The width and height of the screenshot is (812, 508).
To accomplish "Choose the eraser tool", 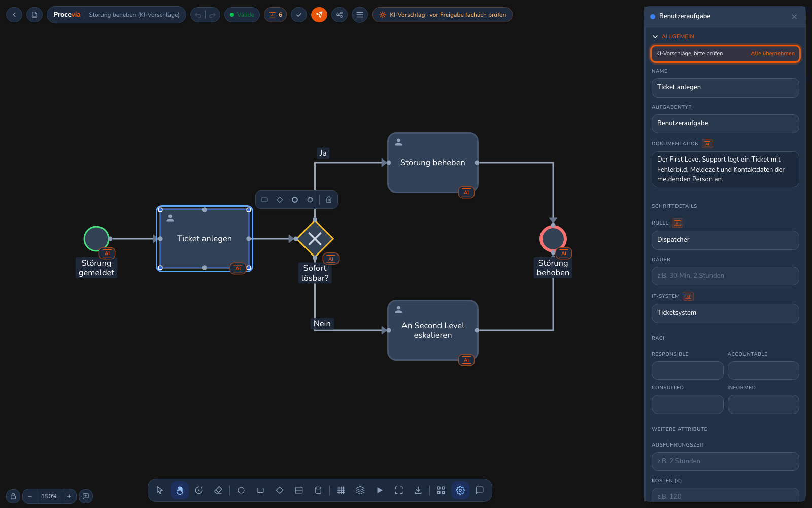I will pos(218,490).
